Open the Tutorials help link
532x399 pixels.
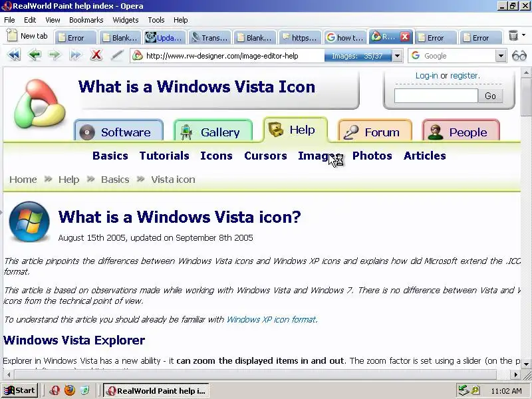(x=164, y=156)
